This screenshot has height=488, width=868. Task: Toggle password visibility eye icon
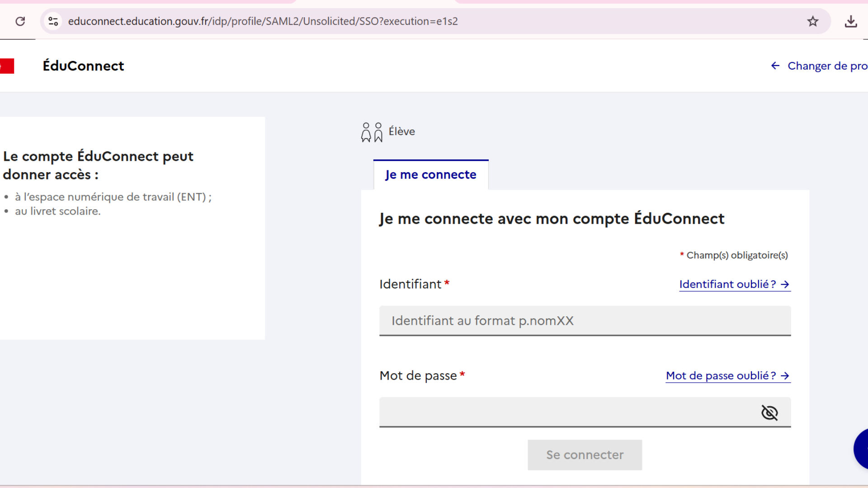pyautogui.click(x=769, y=412)
